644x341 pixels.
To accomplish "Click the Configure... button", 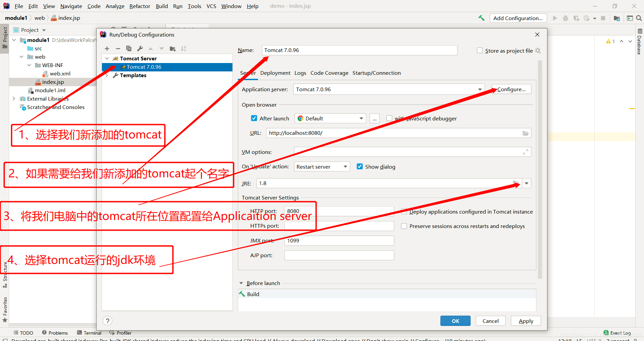I will [511, 89].
